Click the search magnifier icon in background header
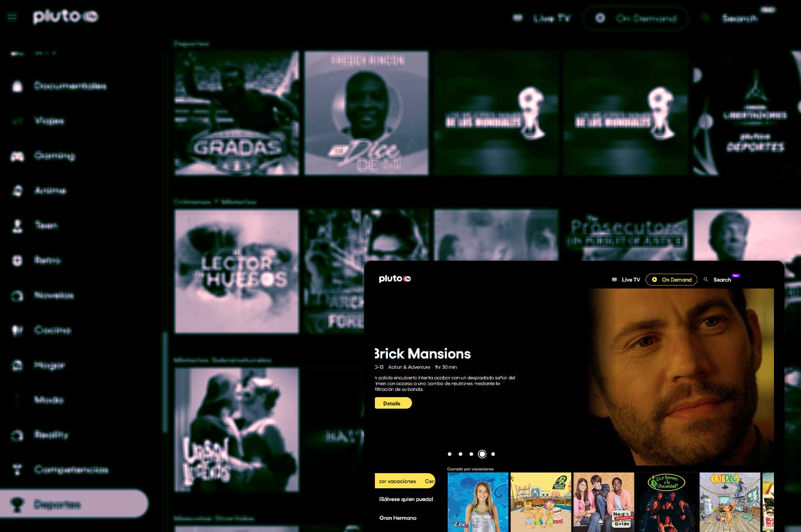801x532 pixels. tap(705, 18)
